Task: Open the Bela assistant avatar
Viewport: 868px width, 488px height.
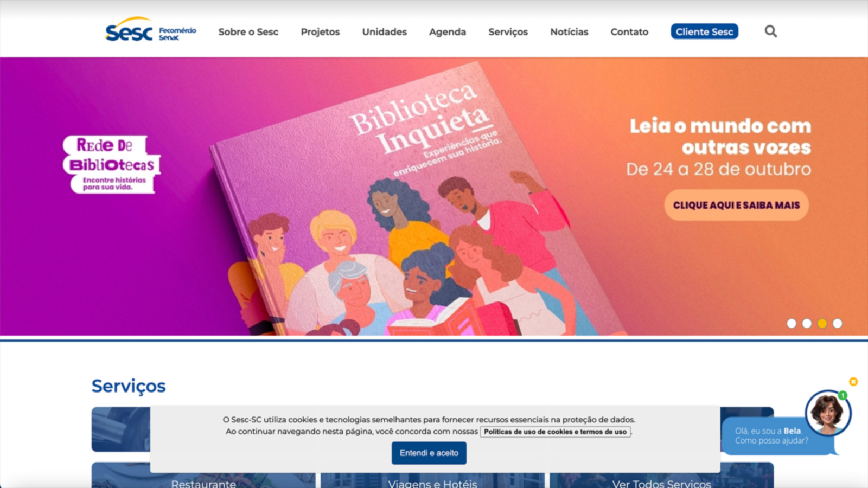Action: [828, 413]
